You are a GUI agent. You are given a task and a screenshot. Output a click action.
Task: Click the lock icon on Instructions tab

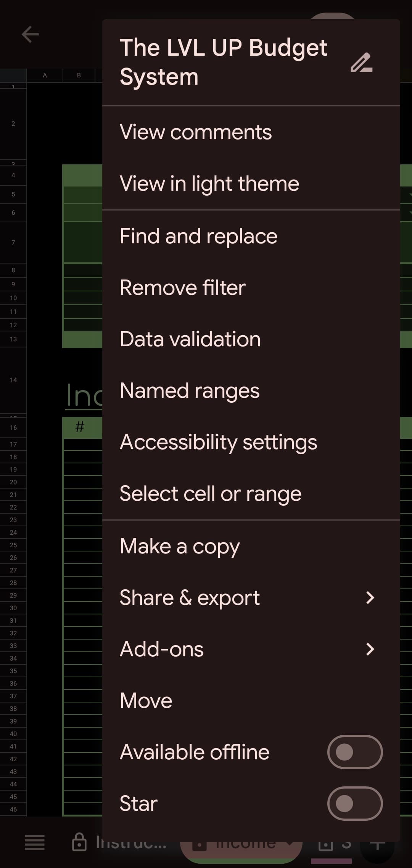[x=79, y=842]
